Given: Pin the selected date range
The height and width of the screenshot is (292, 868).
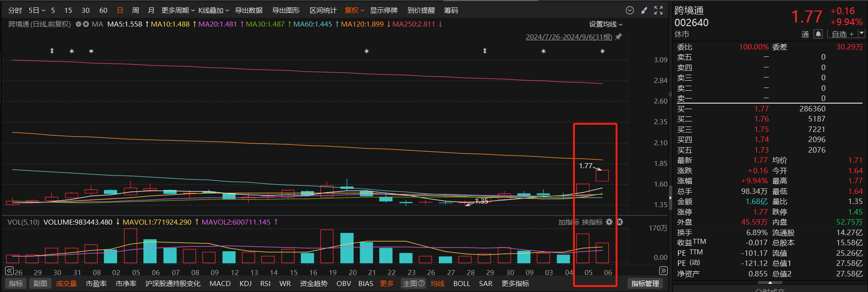Looking at the screenshot, I should (618, 37).
